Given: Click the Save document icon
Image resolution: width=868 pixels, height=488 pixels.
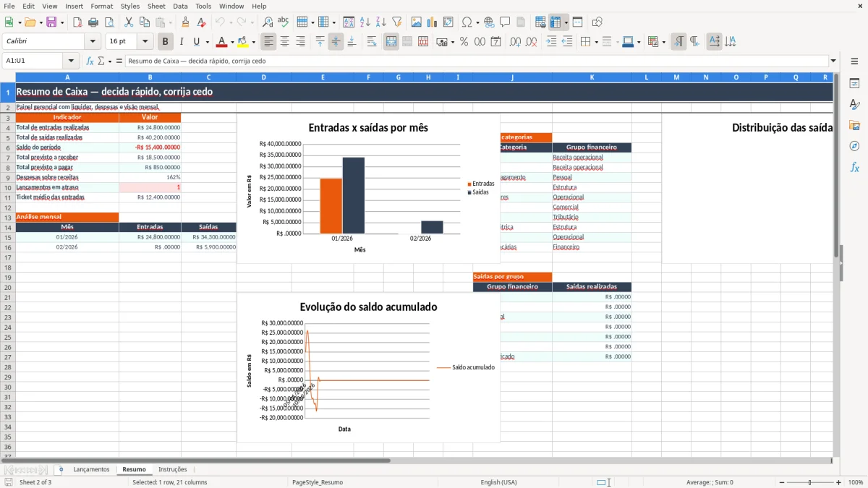Looking at the screenshot, I should tap(51, 22).
